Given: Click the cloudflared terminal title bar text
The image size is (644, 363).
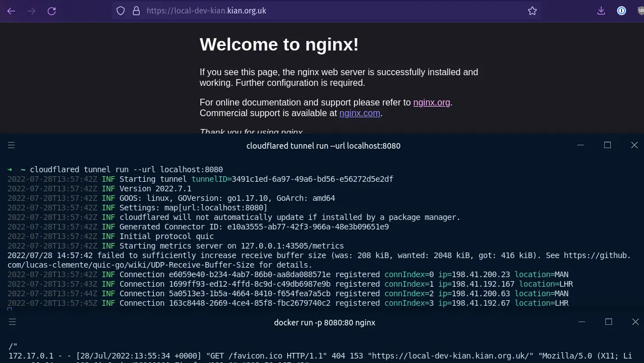Looking at the screenshot, I should coord(323,146).
